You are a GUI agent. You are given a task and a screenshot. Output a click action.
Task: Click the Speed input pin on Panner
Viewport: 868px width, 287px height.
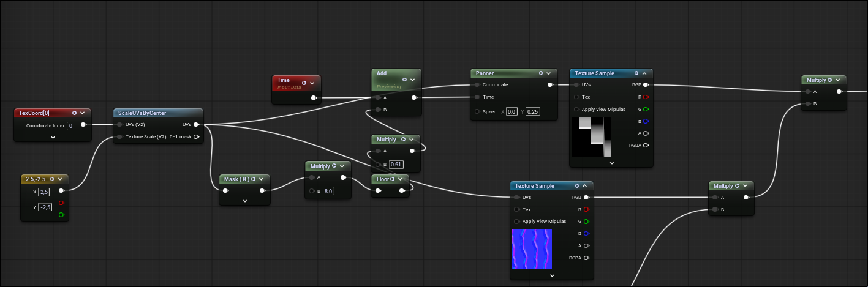click(x=477, y=111)
